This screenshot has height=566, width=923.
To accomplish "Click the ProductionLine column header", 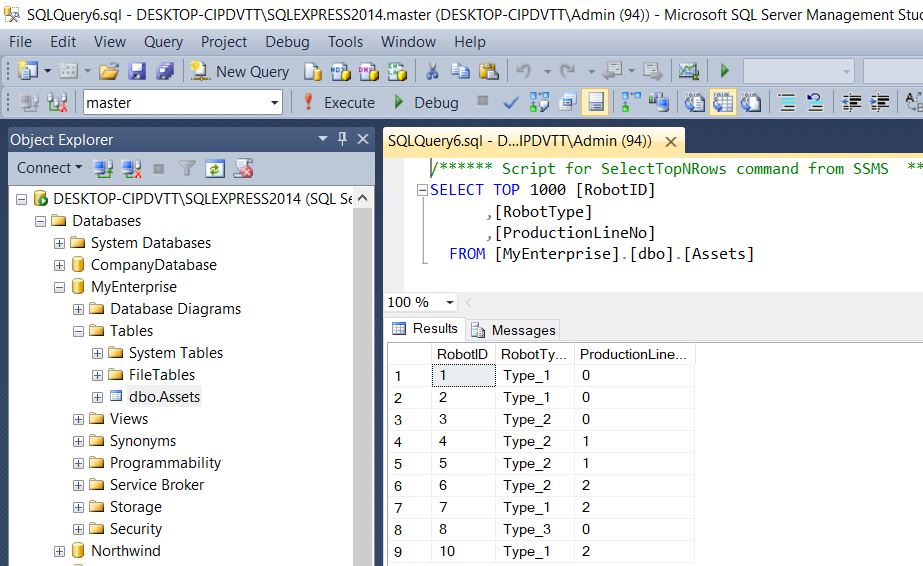I will [x=634, y=354].
